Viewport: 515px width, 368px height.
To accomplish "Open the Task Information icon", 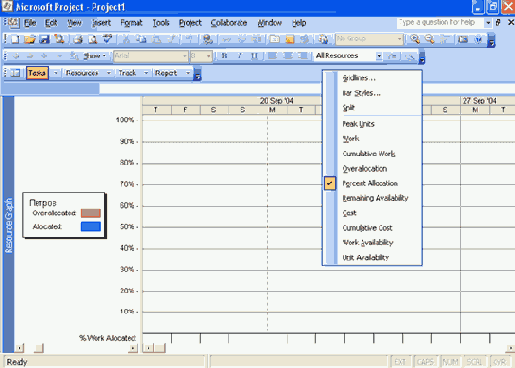I will click(x=275, y=39).
